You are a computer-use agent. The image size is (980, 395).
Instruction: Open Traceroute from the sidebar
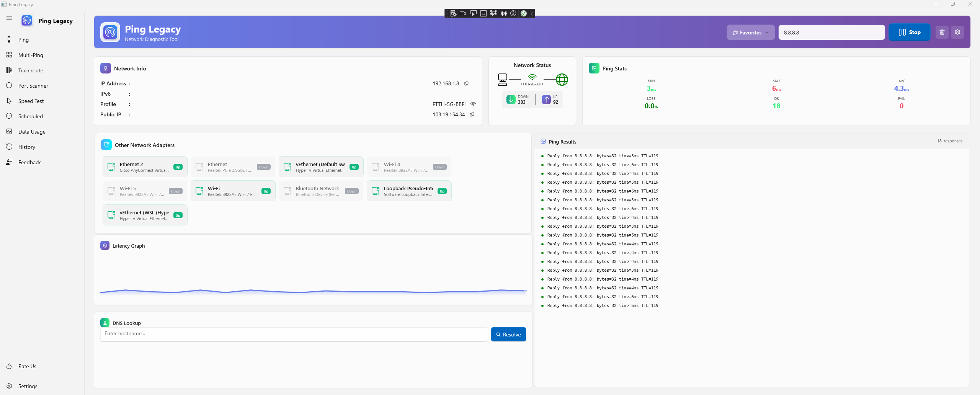pyautogui.click(x=42, y=70)
